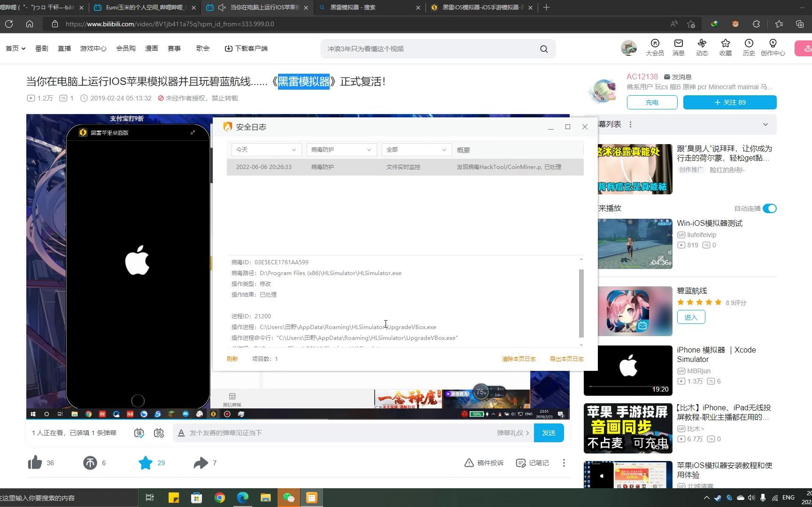This screenshot has width=812, height=507.
Task: Click 发消息 next to uploader name
Action: pyautogui.click(x=678, y=77)
